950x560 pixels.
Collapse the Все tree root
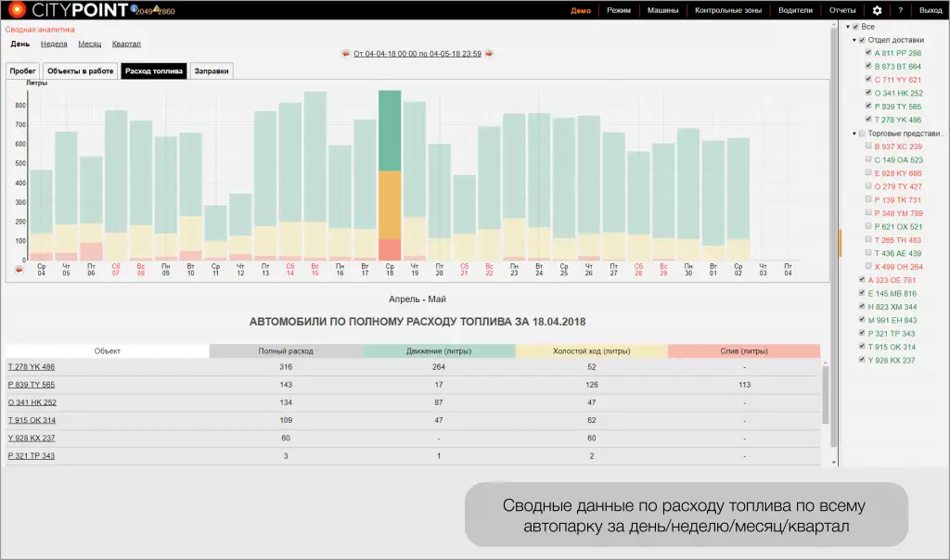click(846, 27)
